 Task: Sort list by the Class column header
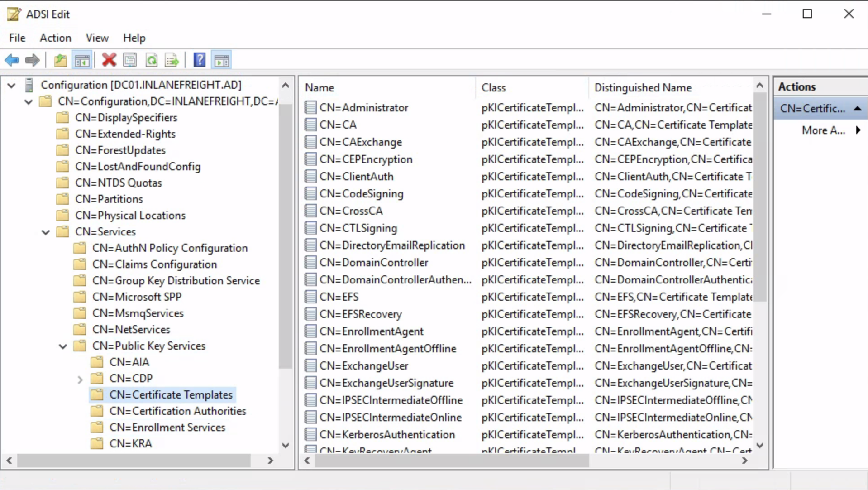click(493, 88)
